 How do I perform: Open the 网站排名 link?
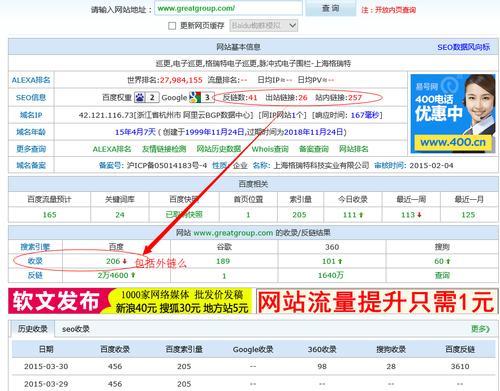click(x=353, y=149)
